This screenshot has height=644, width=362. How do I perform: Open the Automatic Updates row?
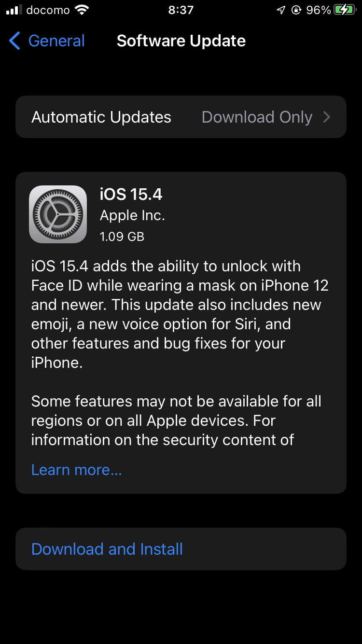click(x=181, y=117)
